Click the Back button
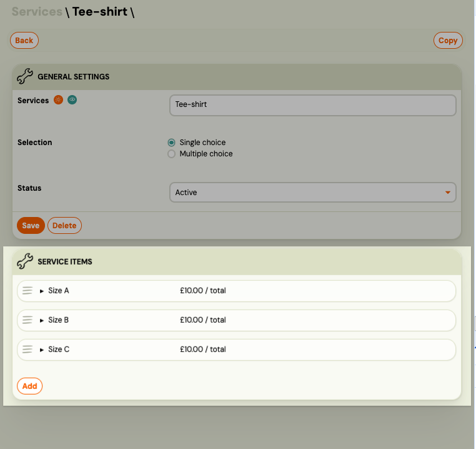476x449 pixels. (x=24, y=41)
